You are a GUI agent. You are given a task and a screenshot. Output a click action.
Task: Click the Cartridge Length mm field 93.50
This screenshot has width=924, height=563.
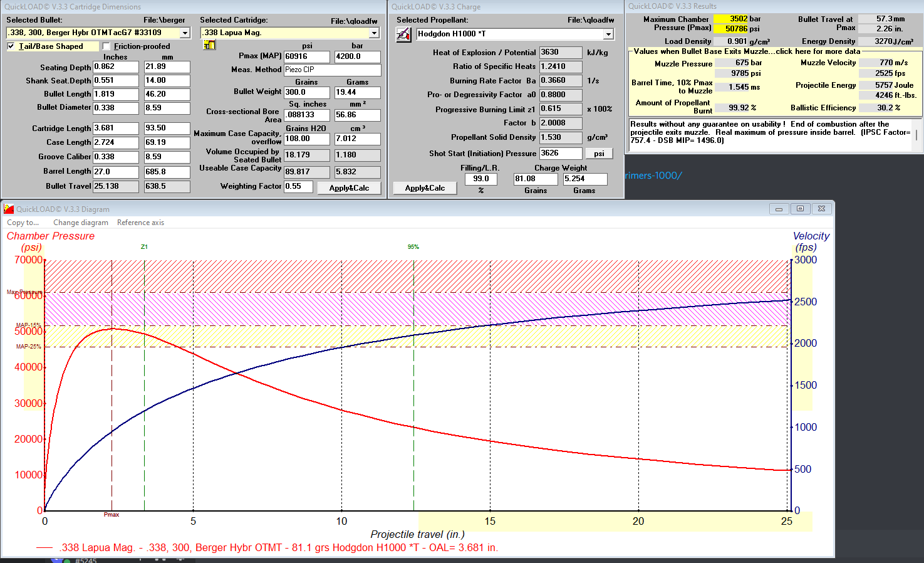pyautogui.click(x=167, y=128)
